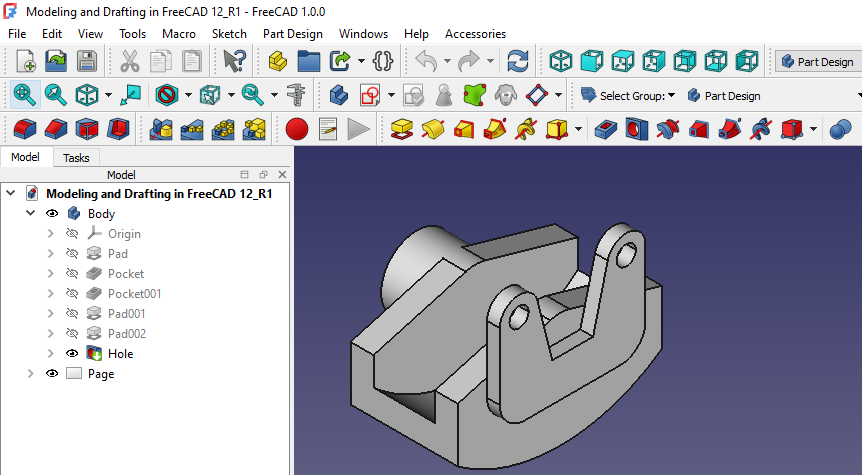
Task: Click the red Macro recording button
Action: (296, 129)
